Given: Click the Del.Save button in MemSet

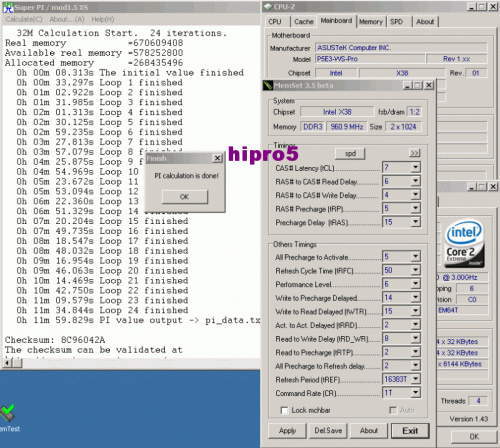Looking at the screenshot, I should [328, 431].
